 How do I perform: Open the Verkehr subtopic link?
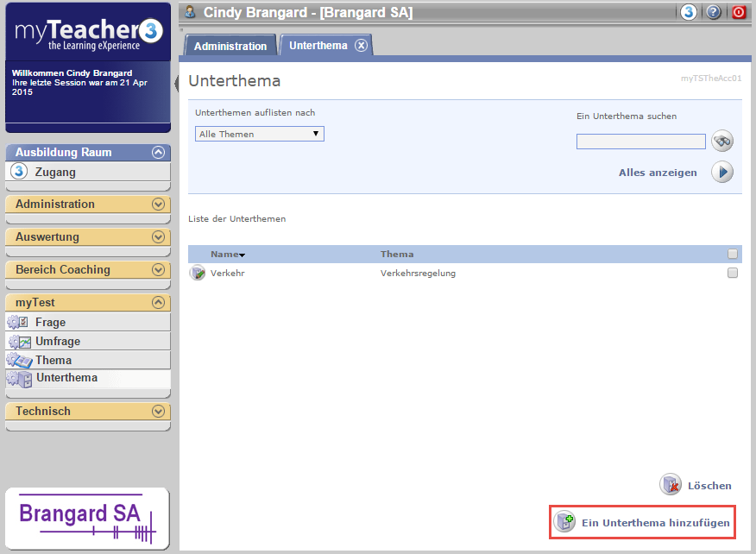coord(228,274)
